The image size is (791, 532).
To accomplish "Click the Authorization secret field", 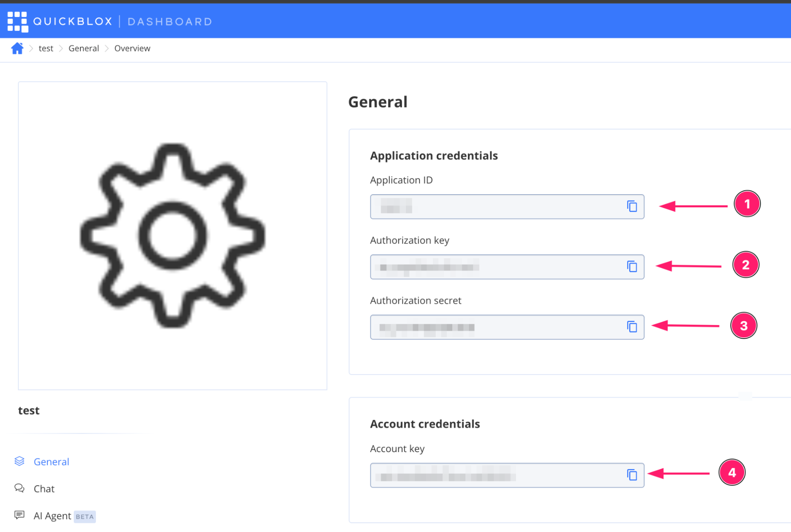I will click(x=507, y=327).
